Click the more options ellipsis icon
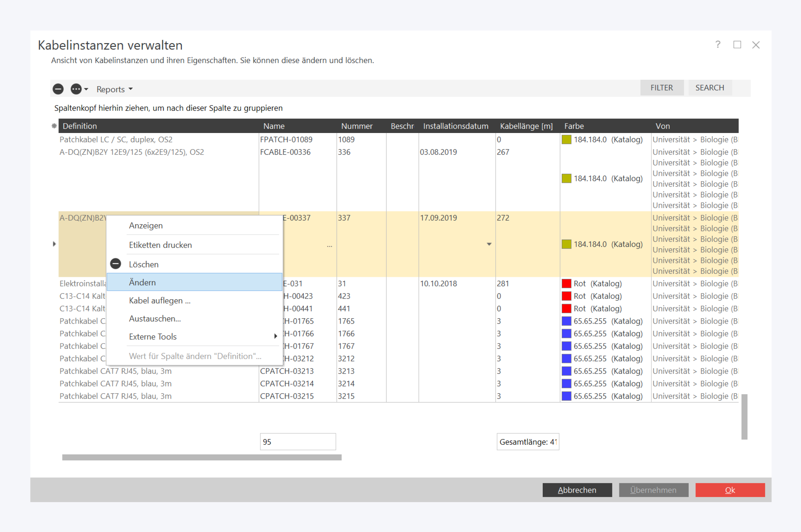 click(76, 89)
